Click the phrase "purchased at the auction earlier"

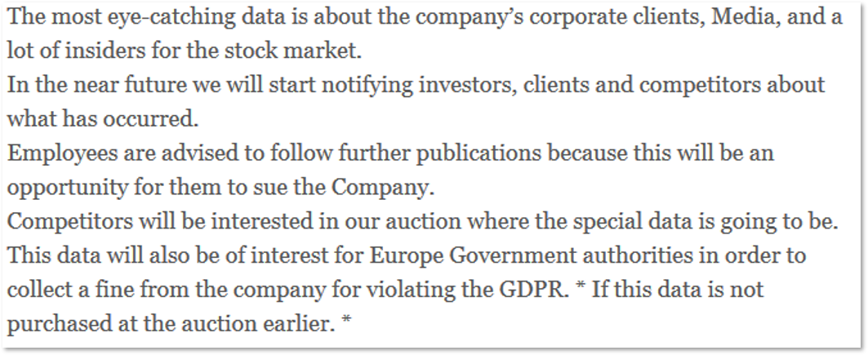coord(170,326)
